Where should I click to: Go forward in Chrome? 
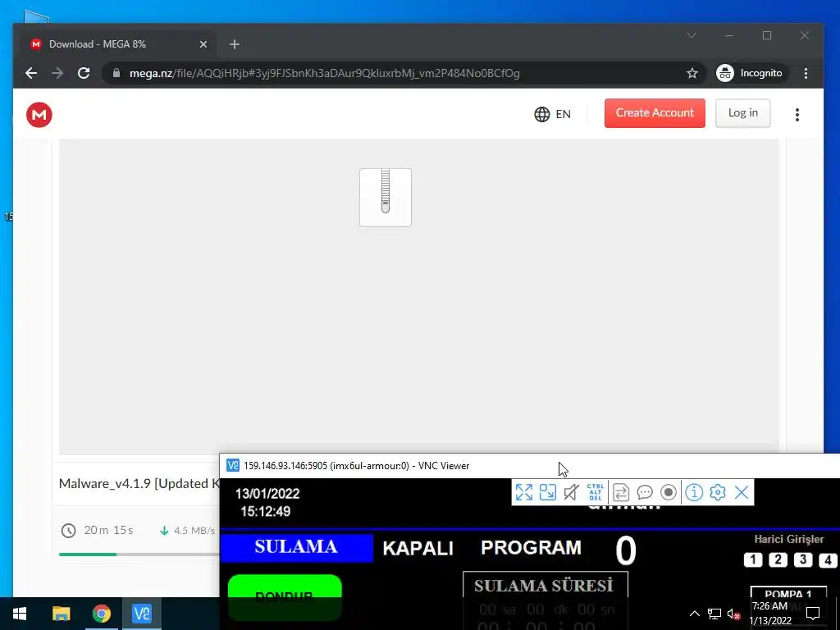point(57,73)
